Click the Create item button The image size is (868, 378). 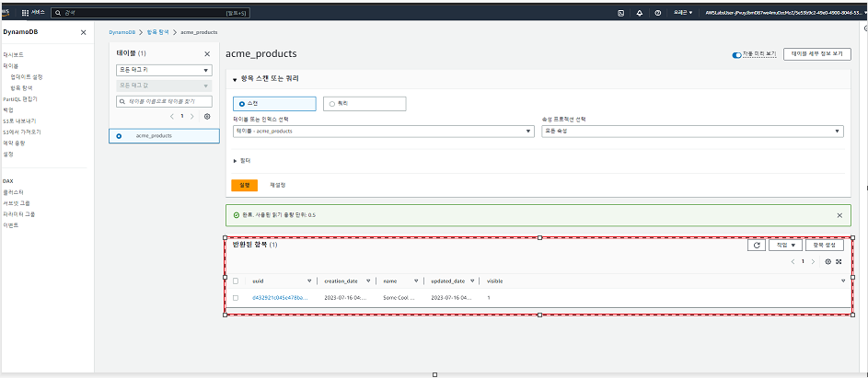pyautogui.click(x=825, y=245)
